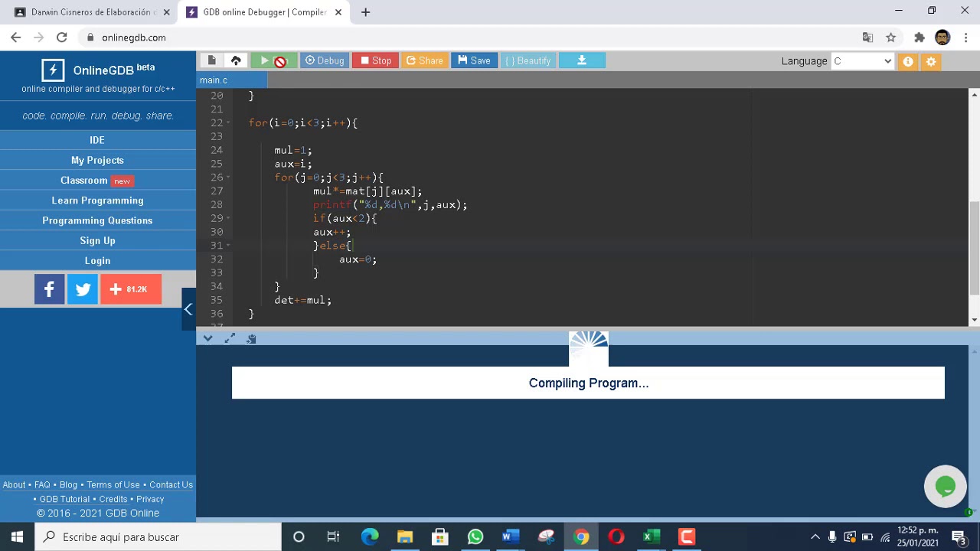Collapse the left sidebar arrow

coord(188,309)
